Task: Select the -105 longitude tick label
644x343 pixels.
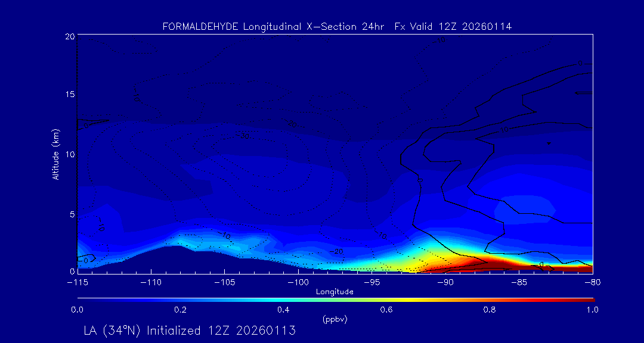Action: point(225,283)
